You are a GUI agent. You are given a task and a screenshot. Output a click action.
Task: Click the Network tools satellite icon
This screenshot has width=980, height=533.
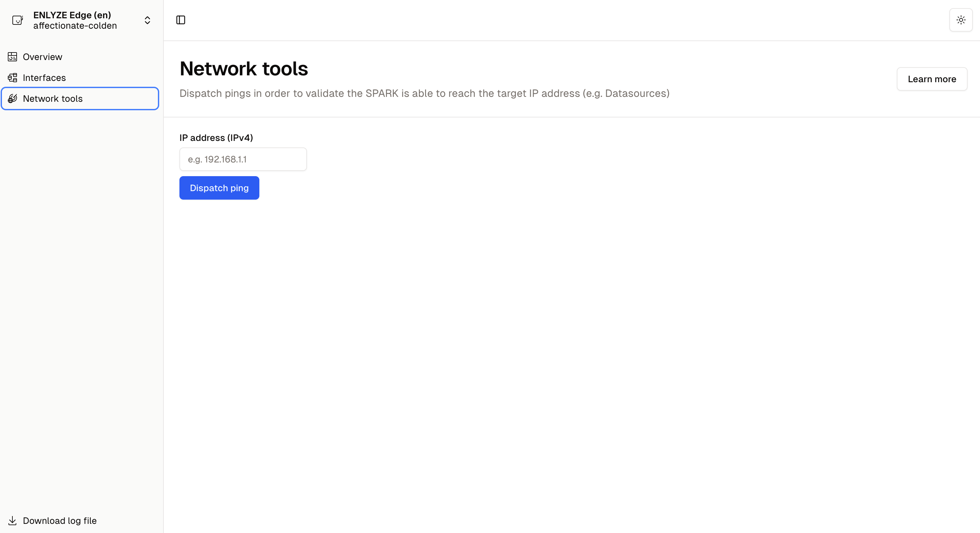tap(12, 99)
